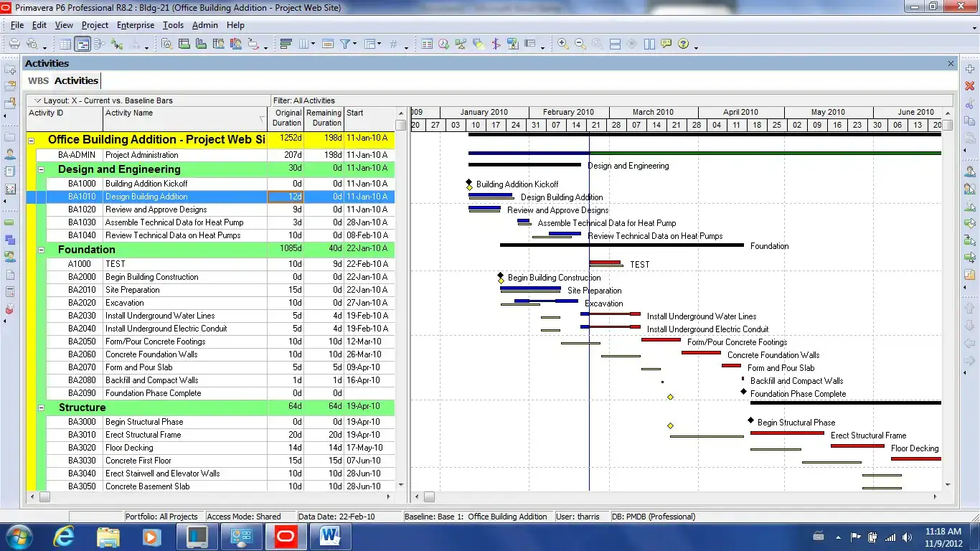Open the Activity Network view icon
The height and width of the screenshot is (551, 980).
tap(98, 43)
